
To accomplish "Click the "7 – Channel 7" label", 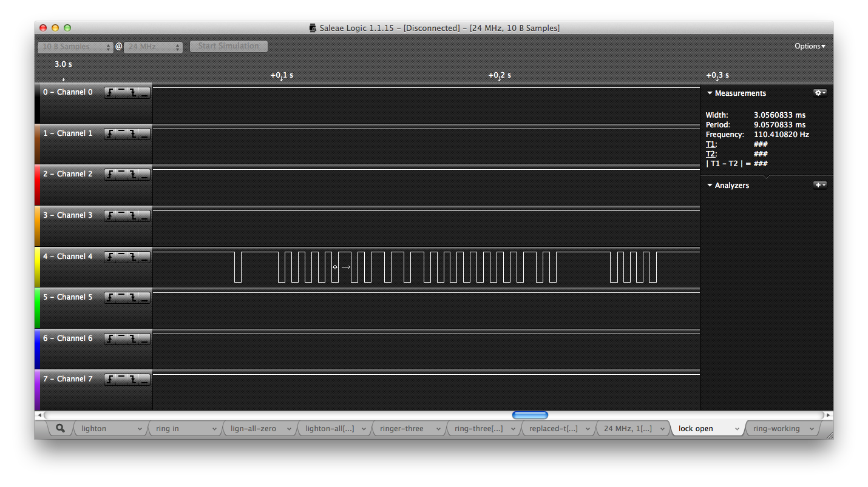I will [x=68, y=379].
